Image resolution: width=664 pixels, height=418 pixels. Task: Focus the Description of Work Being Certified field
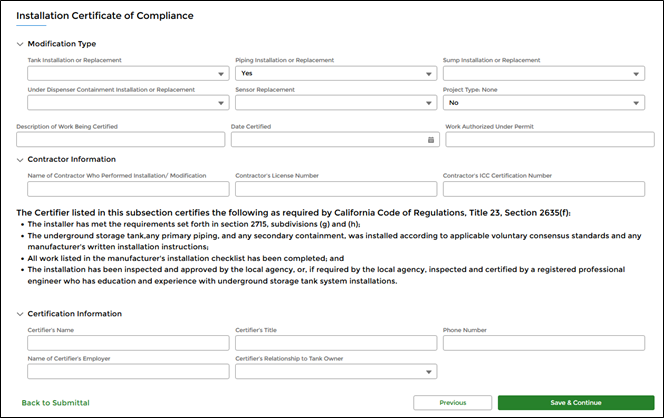[121, 140]
